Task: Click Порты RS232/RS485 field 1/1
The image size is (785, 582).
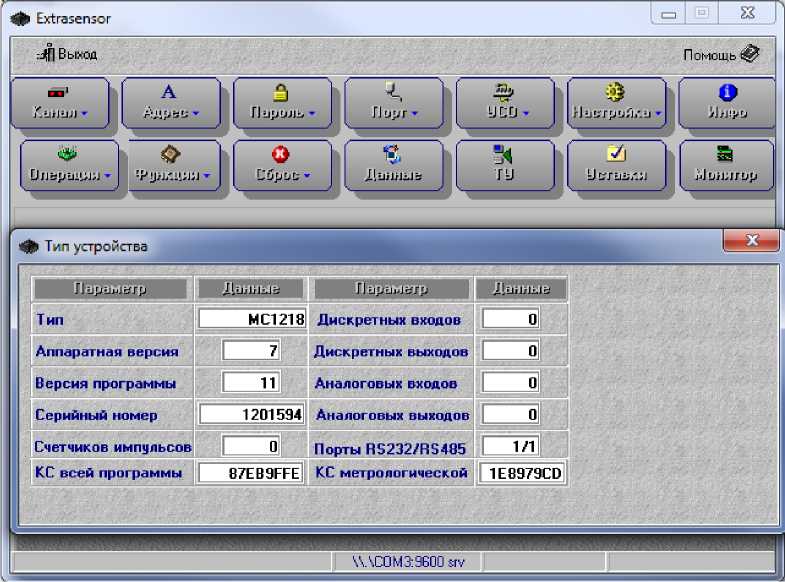Action: click(510, 445)
